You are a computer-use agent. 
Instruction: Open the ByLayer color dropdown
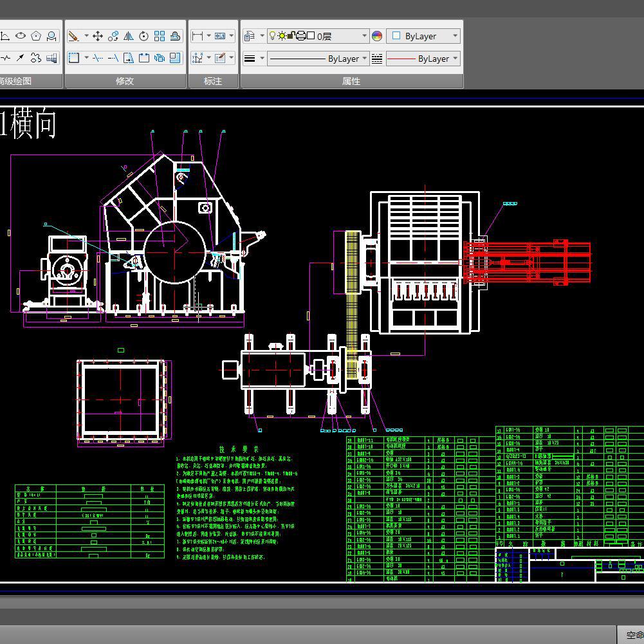pyautogui.click(x=423, y=36)
